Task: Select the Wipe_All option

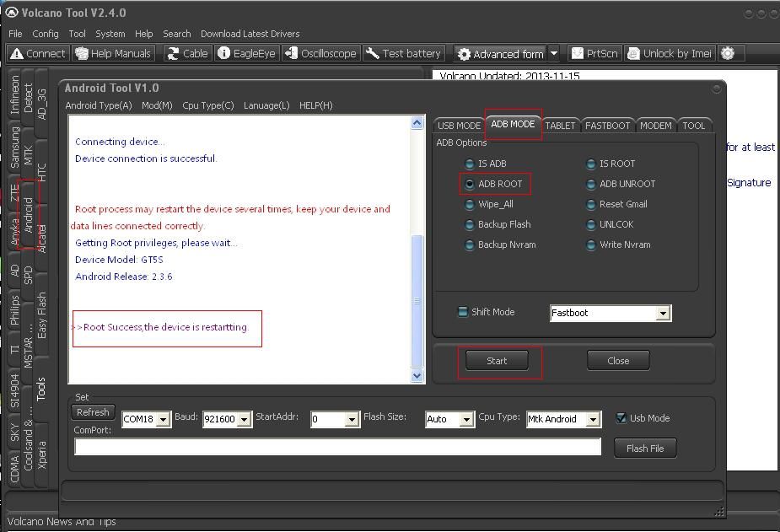Action: (488, 204)
